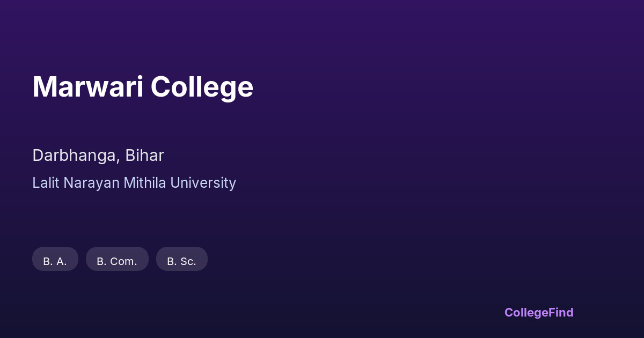Screen dimensions: 644x338
Task: Select the Darbhanga, Bihar location text
Action: click(x=98, y=156)
